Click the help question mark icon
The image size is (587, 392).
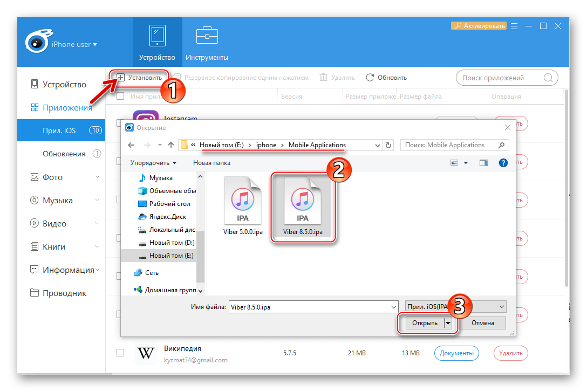(503, 162)
